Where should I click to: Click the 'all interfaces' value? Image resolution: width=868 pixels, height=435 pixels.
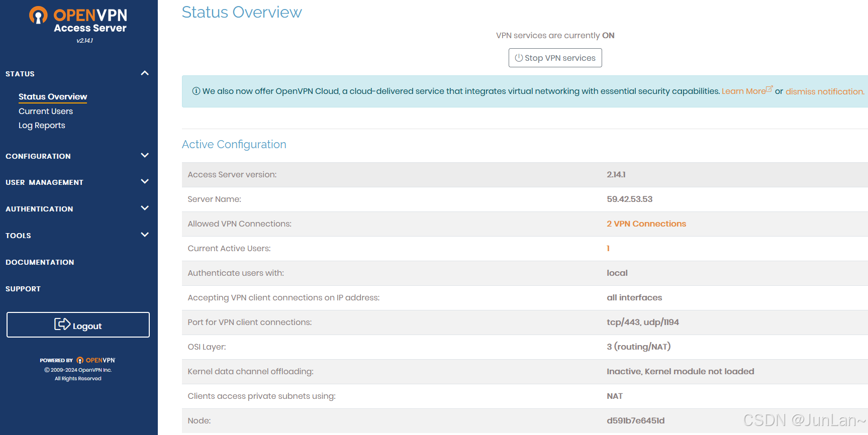634,297
